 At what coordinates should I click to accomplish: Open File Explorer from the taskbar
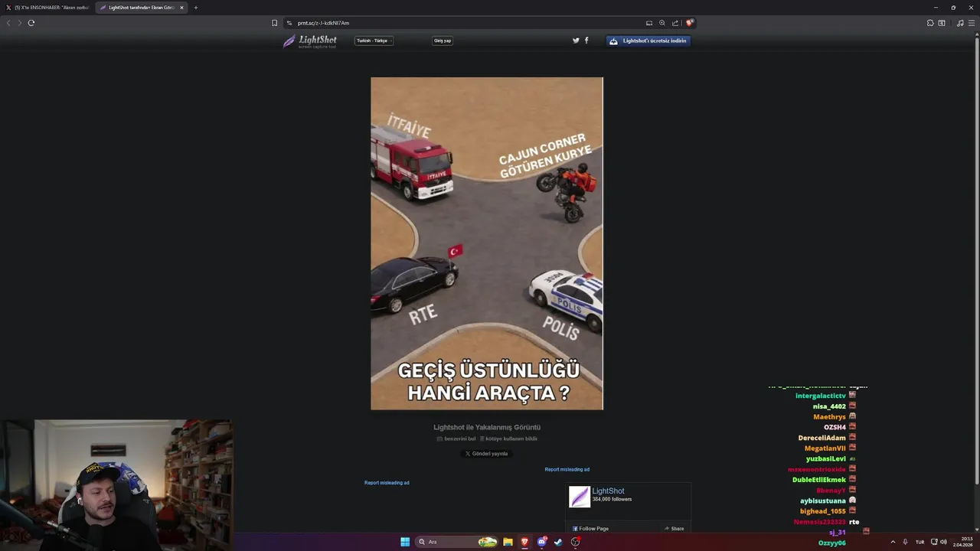click(x=508, y=542)
